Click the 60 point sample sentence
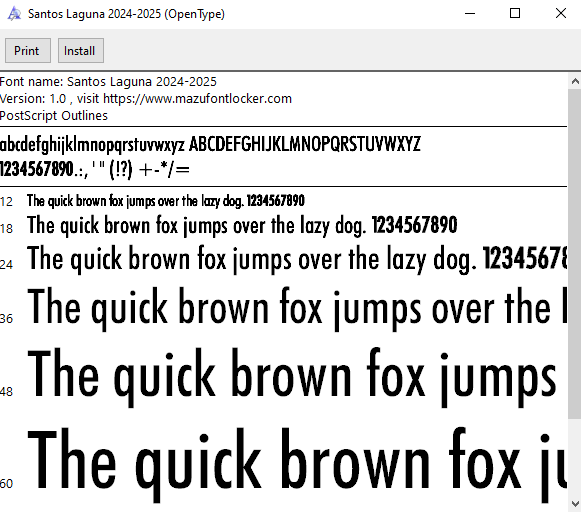The width and height of the screenshot is (581, 512). [297, 465]
